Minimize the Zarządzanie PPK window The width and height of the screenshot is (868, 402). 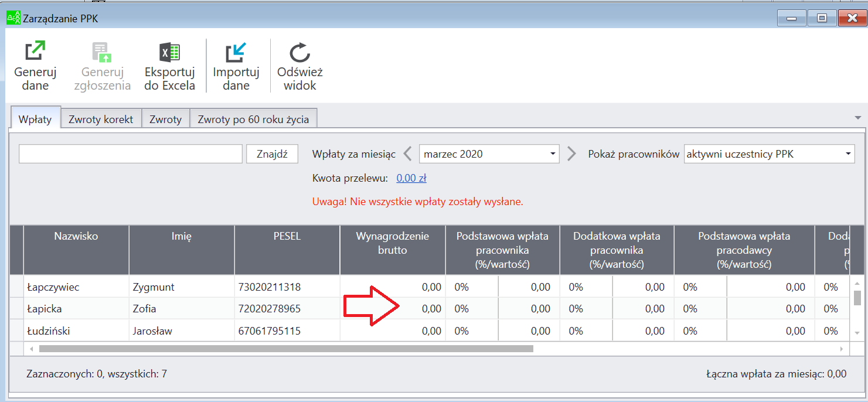pyautogui.click(x=792, y=18)
